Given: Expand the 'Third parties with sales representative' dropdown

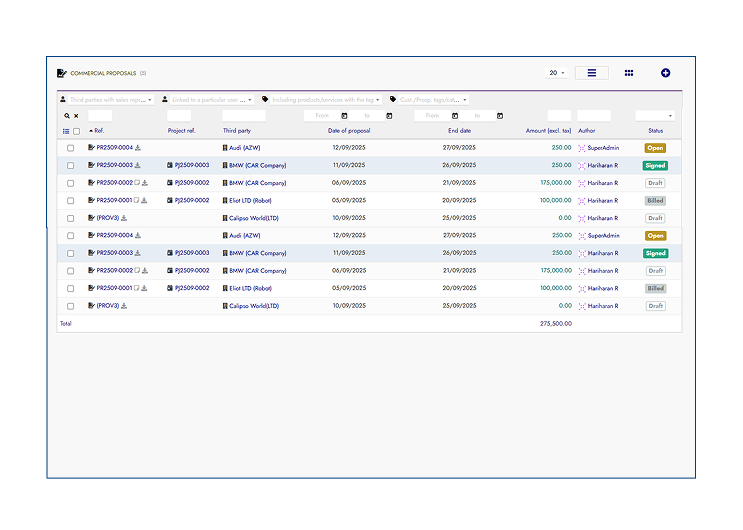Looking at the screenshot, I should tap(108, 100).
